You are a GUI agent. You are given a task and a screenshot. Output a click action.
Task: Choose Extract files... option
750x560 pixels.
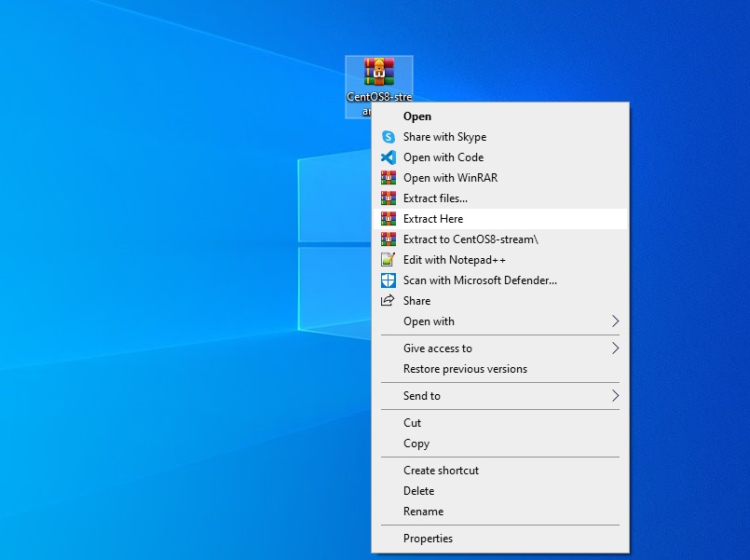coord(499,198)
